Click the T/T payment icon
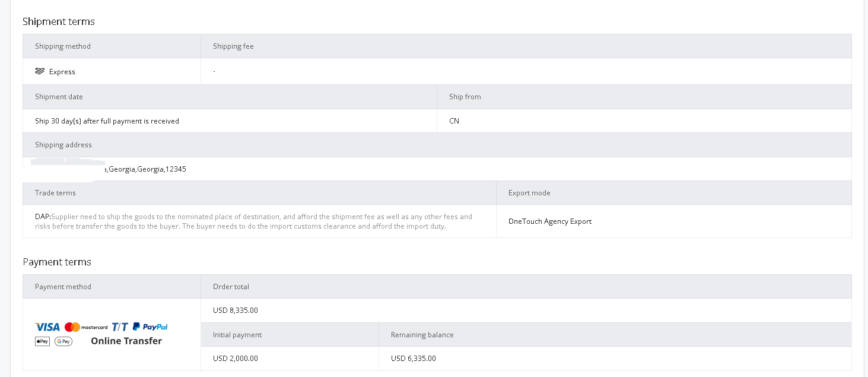Image resolution: width=868 pixels, height=377 pixels. pyautogui.click(x=120, y=327)
